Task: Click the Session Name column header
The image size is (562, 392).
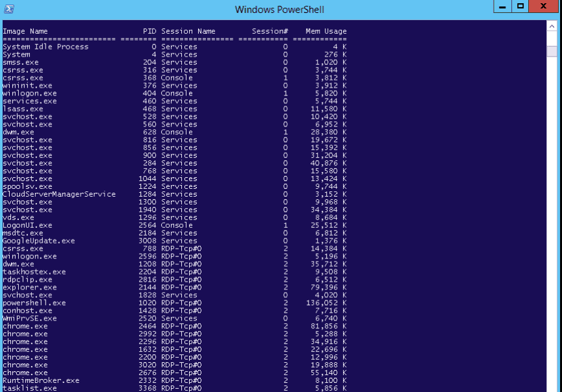Action: pyautogui.click(x=188, y=31)
